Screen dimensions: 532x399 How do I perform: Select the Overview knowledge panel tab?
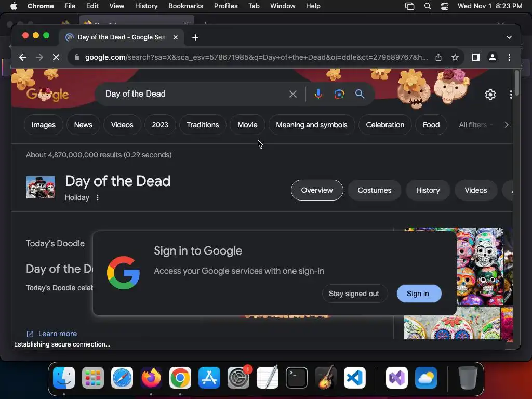pos(317,190)
